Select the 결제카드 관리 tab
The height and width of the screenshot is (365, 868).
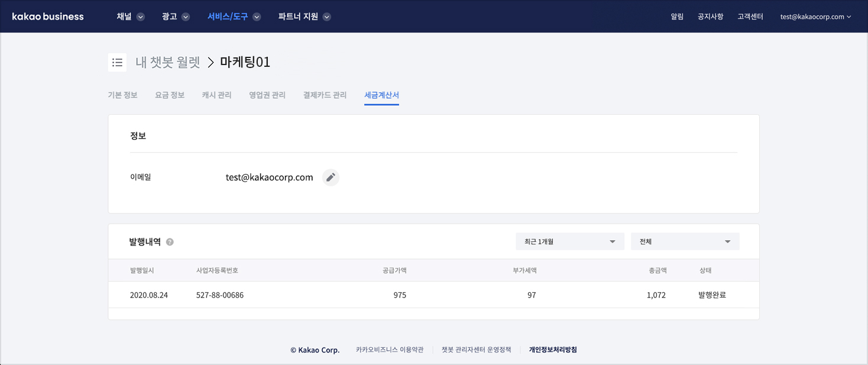point(325,95)
